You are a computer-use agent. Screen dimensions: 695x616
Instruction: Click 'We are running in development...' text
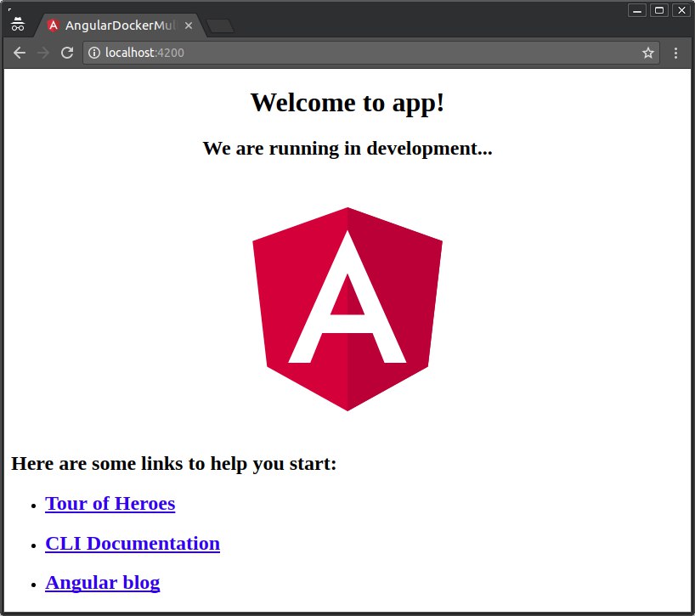tap(347, 149)
